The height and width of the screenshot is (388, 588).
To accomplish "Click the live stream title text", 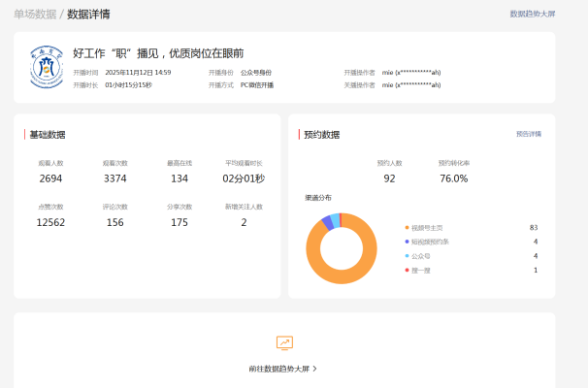I will click(158, 53).
